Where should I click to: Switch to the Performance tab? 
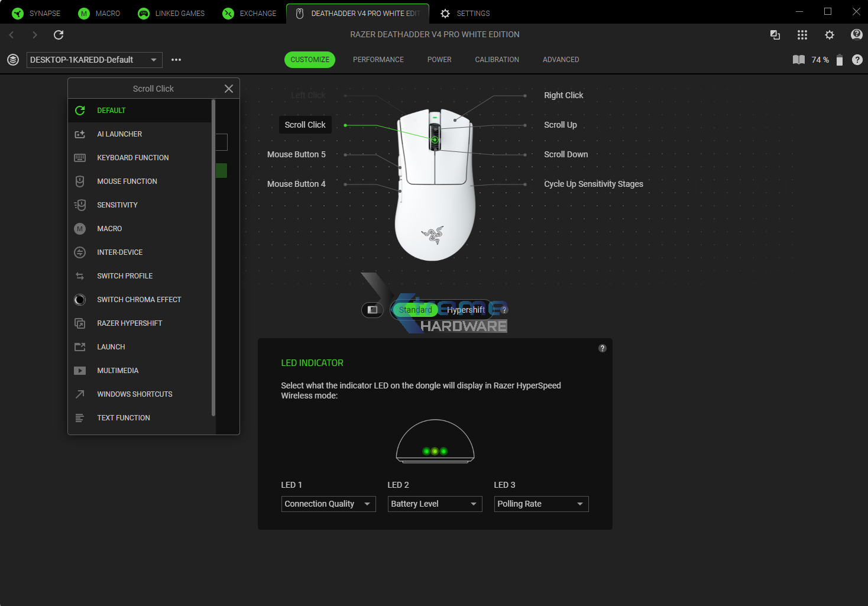[x=378, y=60]
